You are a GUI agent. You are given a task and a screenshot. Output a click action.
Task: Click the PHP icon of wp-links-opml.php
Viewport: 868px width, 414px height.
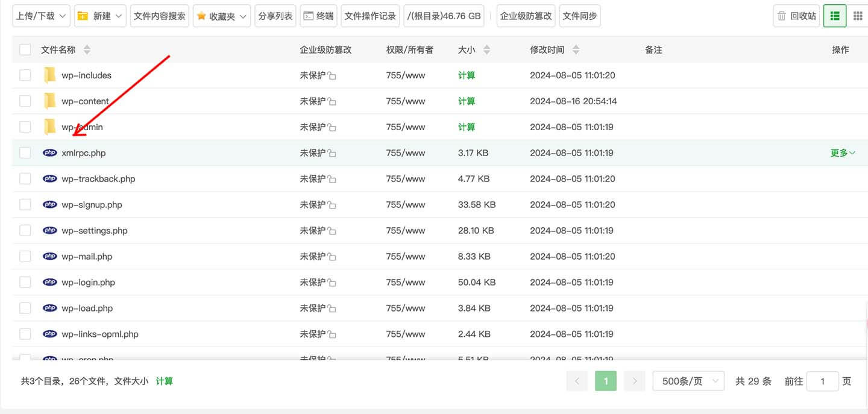point(50,334)
